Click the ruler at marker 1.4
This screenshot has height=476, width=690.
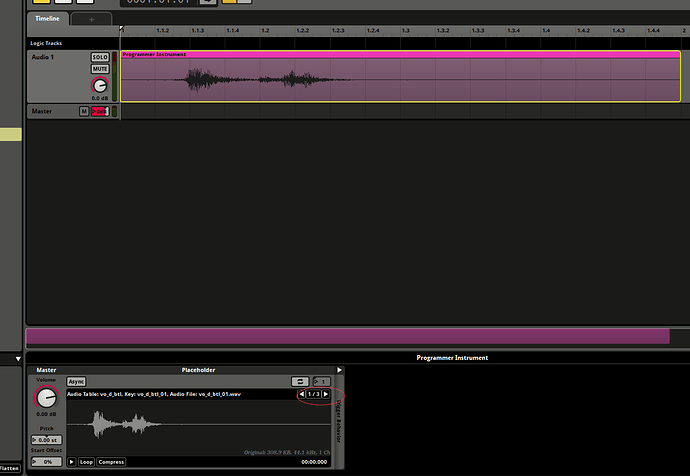tap(546, 30)
